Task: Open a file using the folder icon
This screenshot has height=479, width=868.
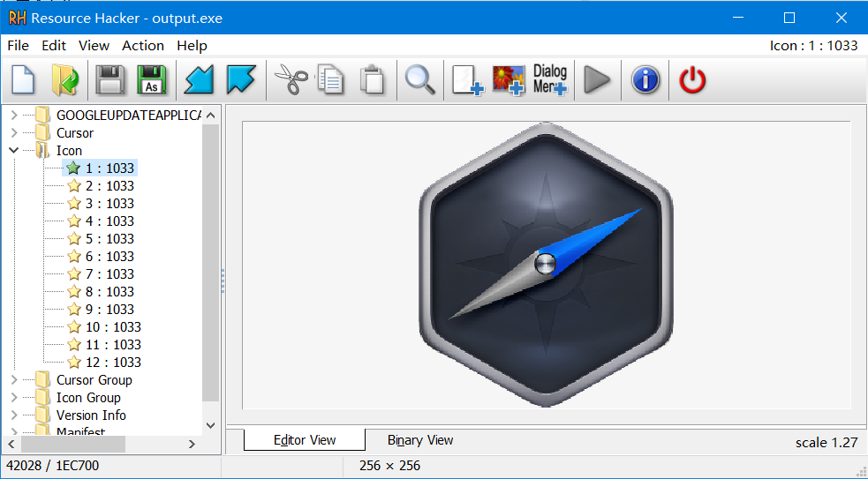Action: [65, 80]
